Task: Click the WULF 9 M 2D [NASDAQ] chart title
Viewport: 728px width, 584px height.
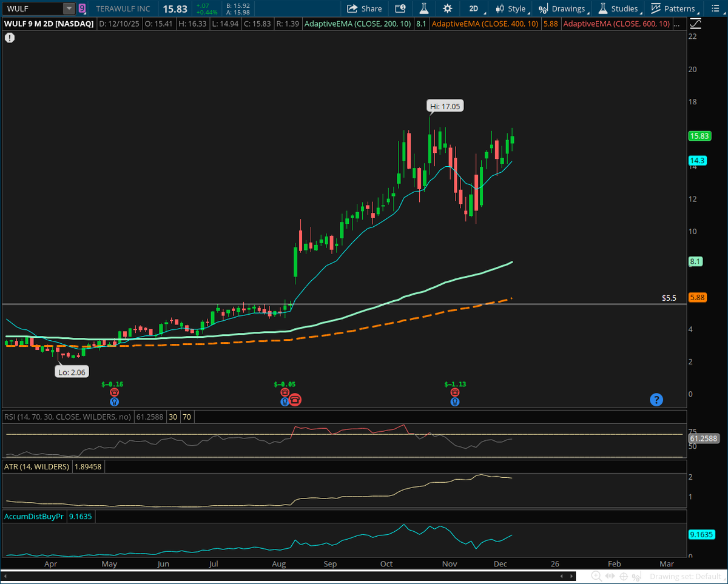Action: (x=49, y=24)
